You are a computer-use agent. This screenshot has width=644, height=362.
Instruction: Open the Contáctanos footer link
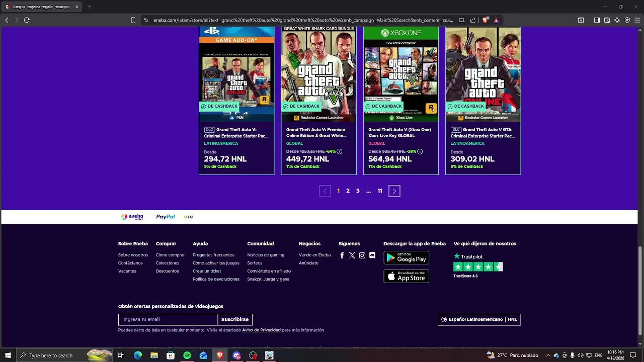[x=130, y=263]
